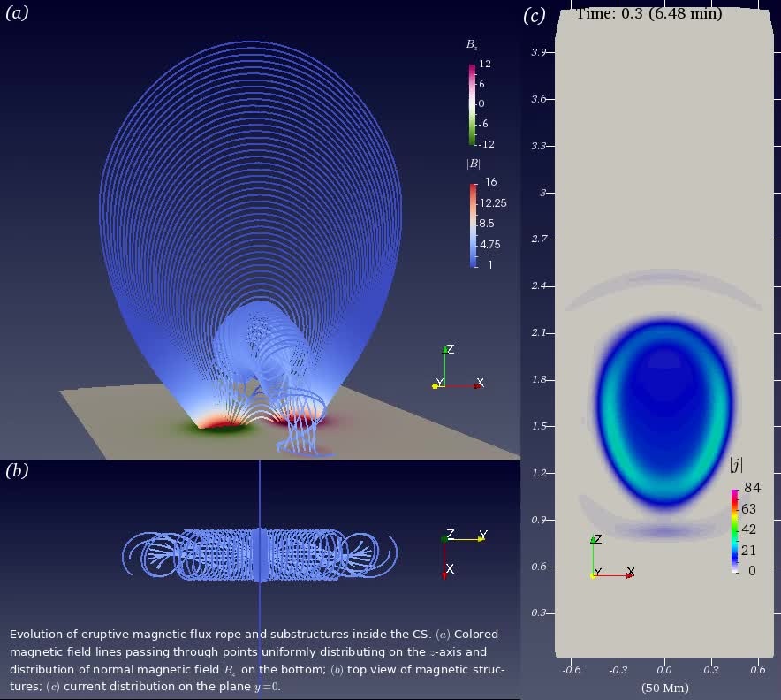Click the |j| rainbow color bar

tap(735, 530)
